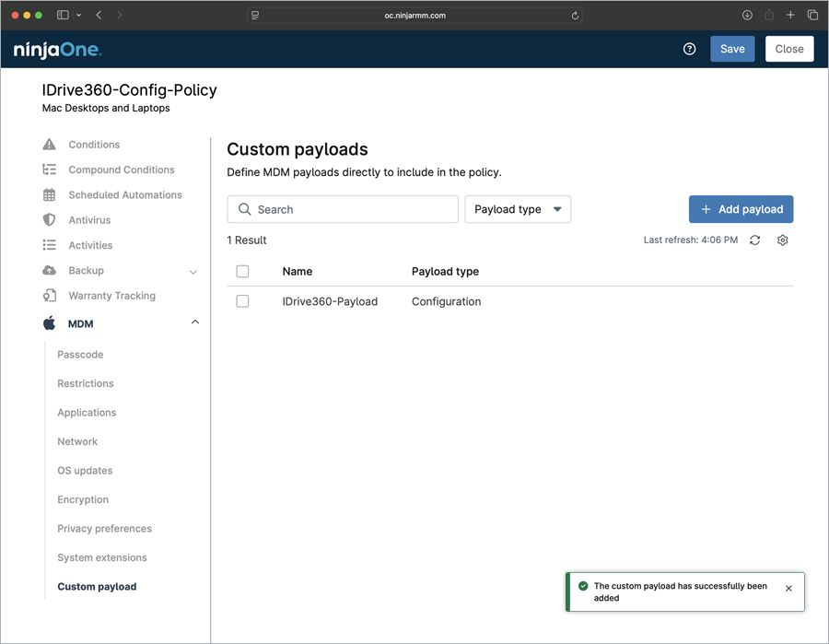Click the NinjaOne logo
This screenshot has width=829, height=644.
[57, 50]
